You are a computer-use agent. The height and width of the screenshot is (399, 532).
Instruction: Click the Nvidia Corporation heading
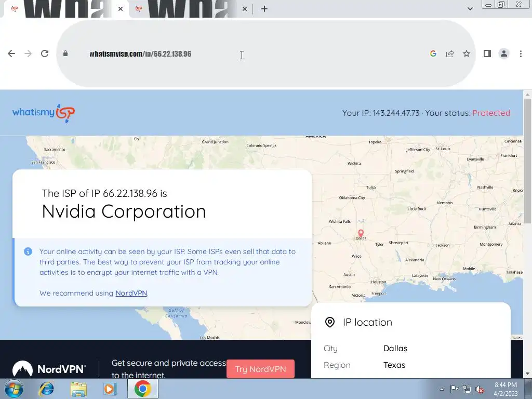pos(124,211)
